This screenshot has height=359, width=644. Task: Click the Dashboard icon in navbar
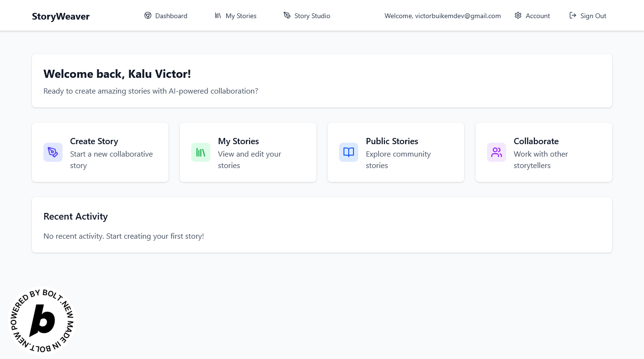click(148, 15)
